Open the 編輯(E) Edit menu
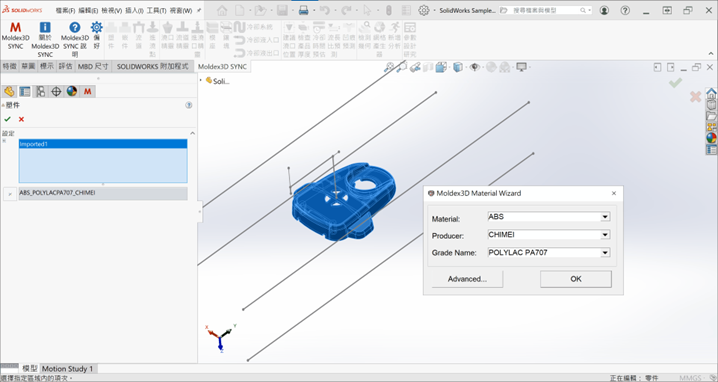 point(88,10)
